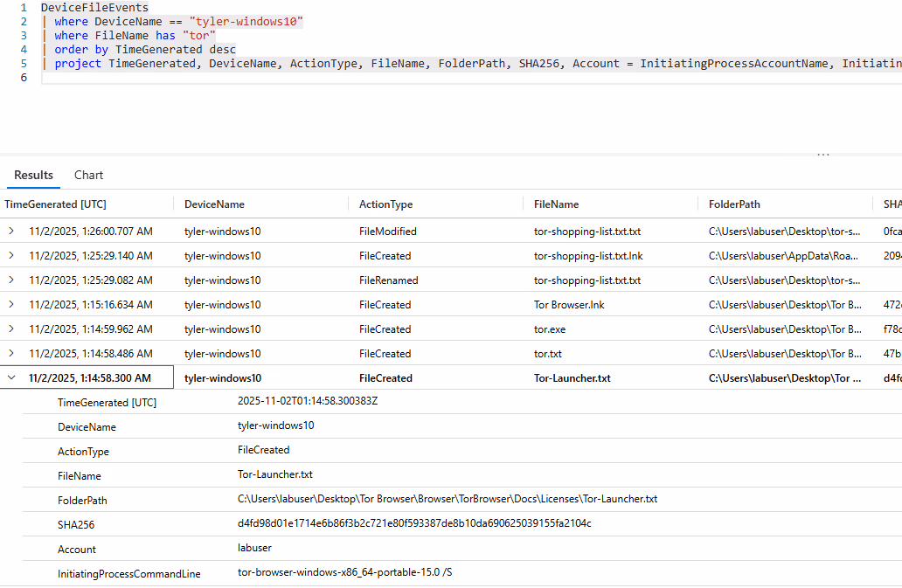The height and width of the screenshot is (588, 902).
Task: Sort by DeviceName column header
Action: point(214,204)
